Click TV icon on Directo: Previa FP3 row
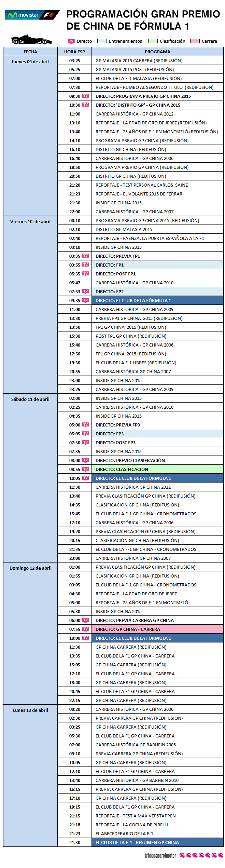The height and width of the screenshot is (868, 225). (85, 425)
